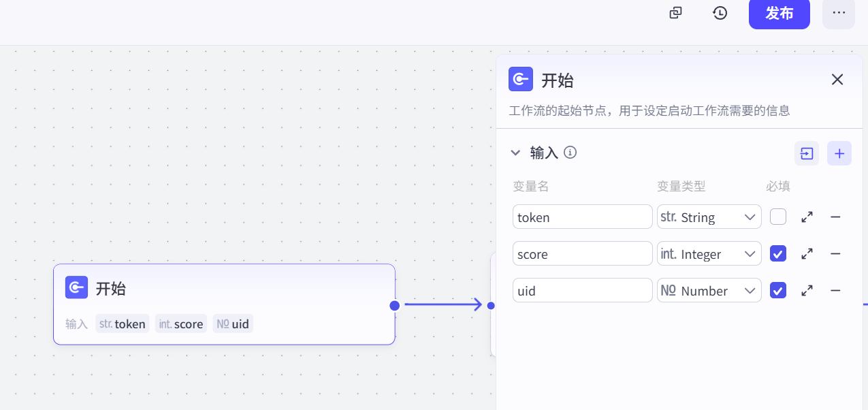
Task: Open the Integer type dropdown for score
Action: pos(709,254)
